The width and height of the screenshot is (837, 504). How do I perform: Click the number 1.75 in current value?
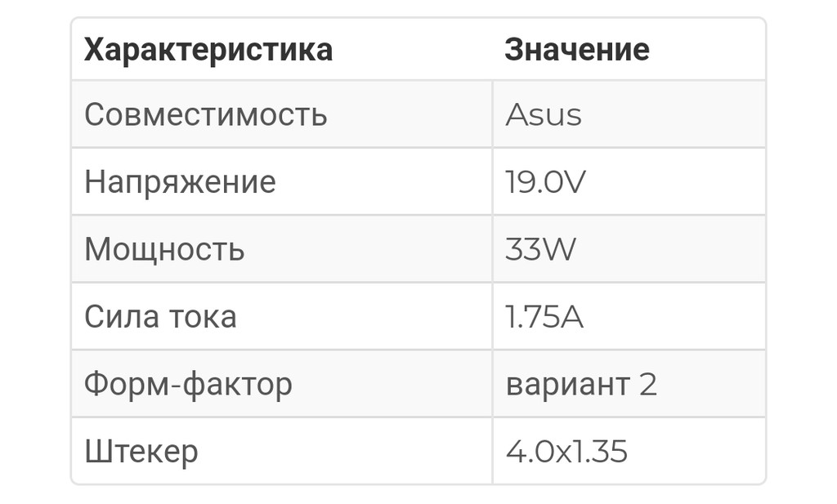tap(528, 316)
